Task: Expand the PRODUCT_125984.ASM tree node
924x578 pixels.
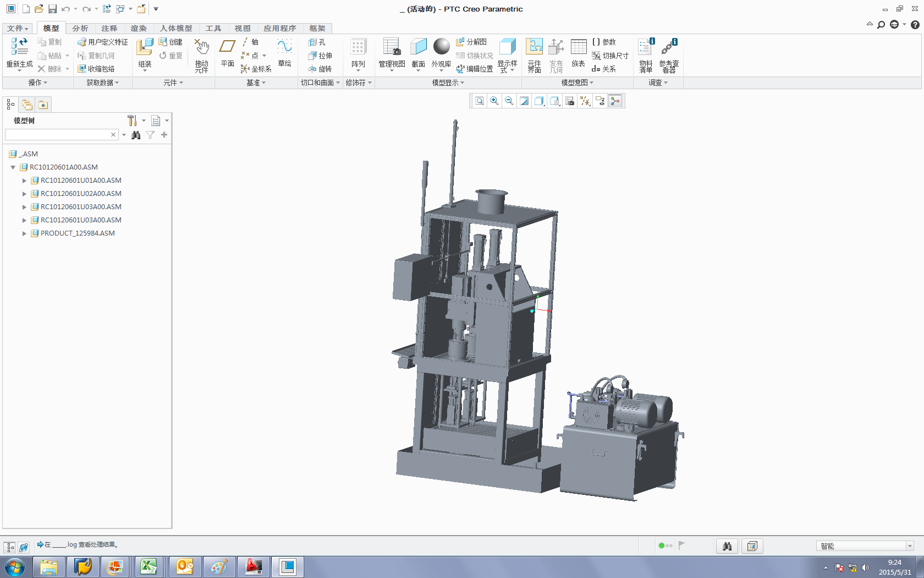Action: pos(24,233)
